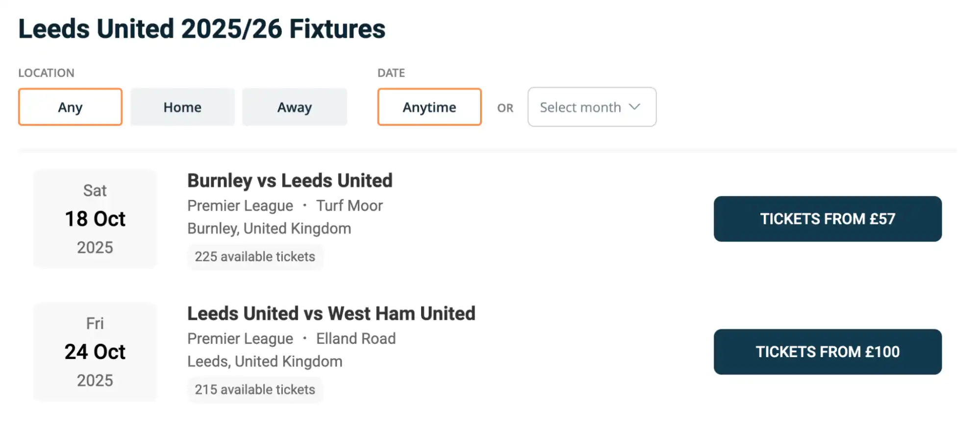Open the Burnley vs Leeds United fixture

[x=289, y=180]
